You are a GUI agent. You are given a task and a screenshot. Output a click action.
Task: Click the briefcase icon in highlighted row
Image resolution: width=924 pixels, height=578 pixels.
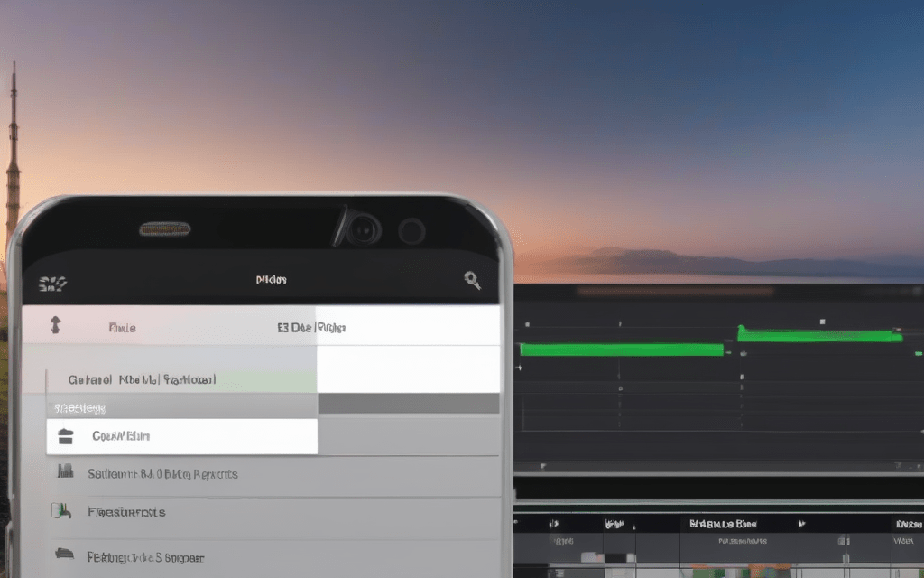(65, 436)
